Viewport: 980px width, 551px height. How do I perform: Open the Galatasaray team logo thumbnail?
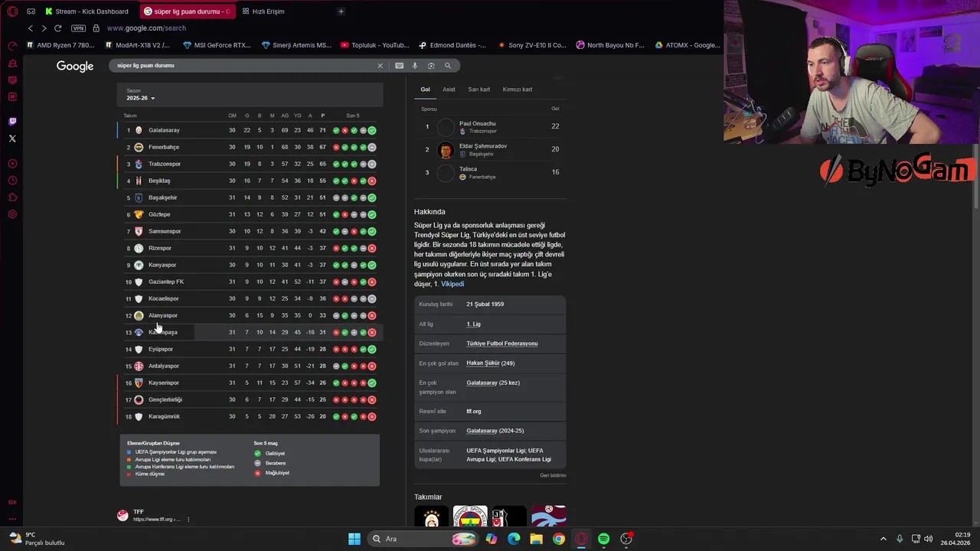click(x=432, y=517)
